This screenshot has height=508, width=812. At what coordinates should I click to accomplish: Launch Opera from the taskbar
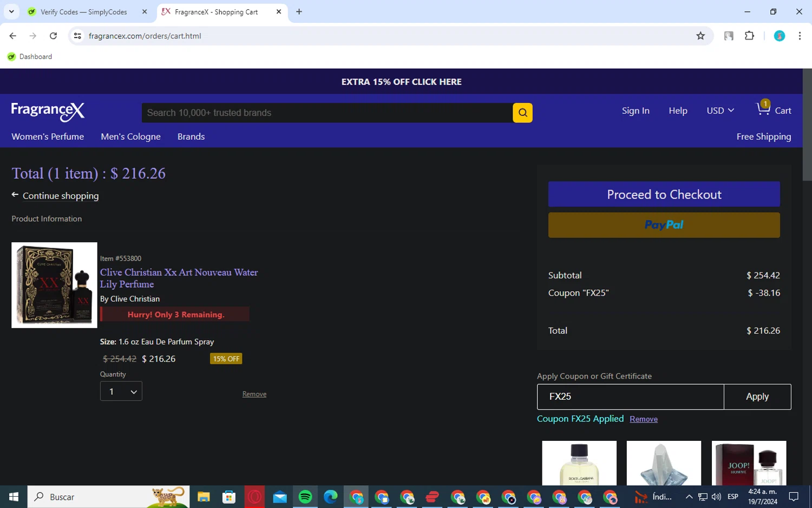coord(254,497)
